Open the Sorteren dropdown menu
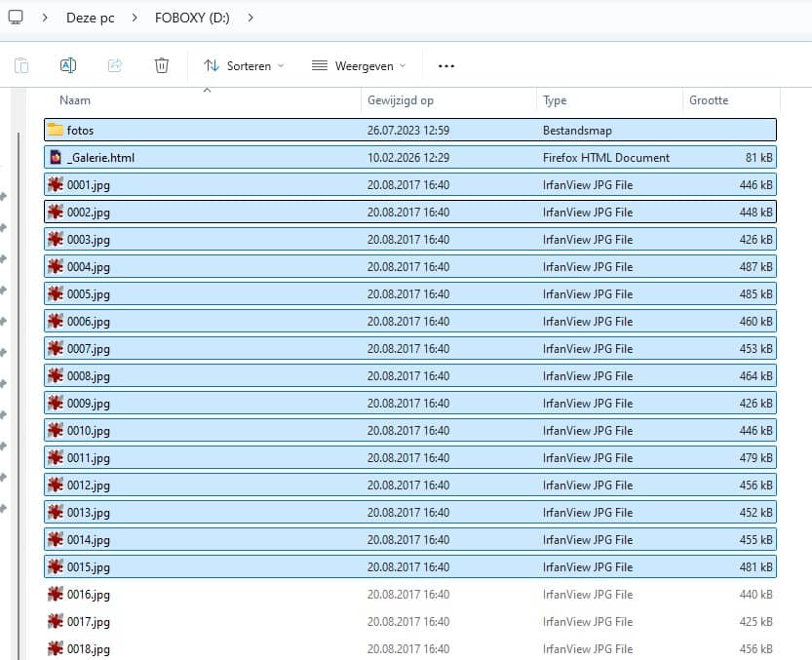 pos(244,65)
